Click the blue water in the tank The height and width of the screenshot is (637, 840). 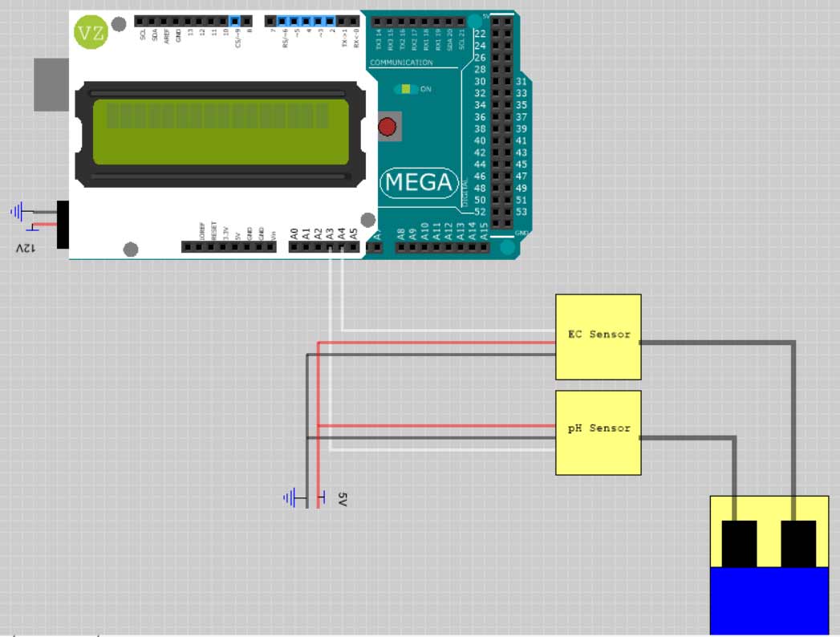pos(769,601)
